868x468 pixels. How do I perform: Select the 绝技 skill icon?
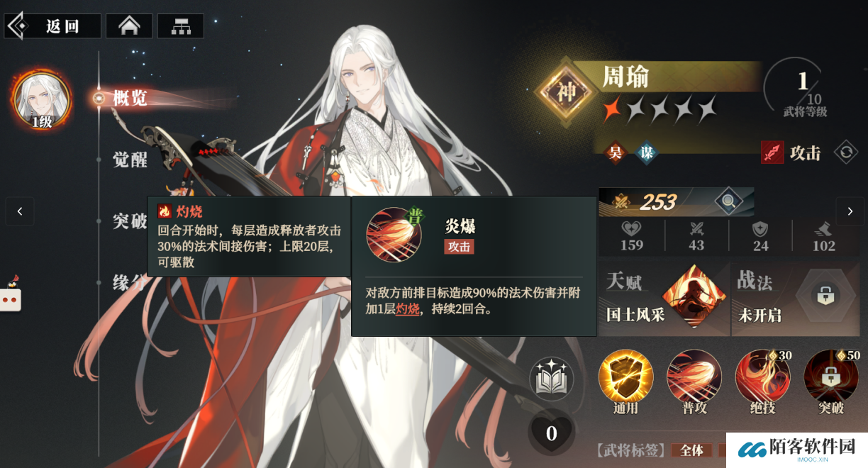point(762,377)
